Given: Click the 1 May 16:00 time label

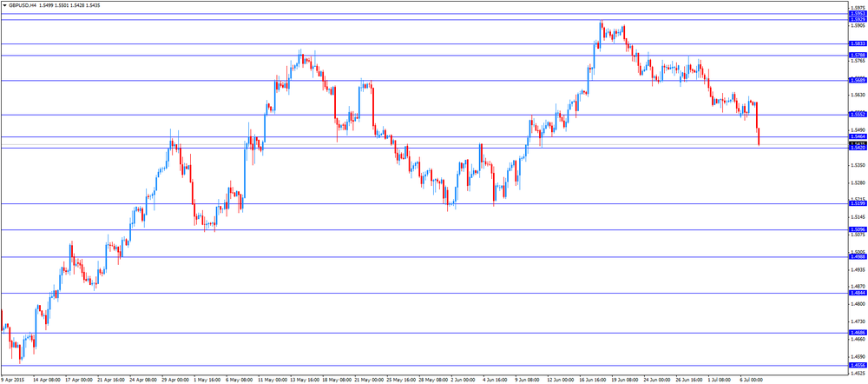Looking at the screenshot, I should (x=207, y=381).
